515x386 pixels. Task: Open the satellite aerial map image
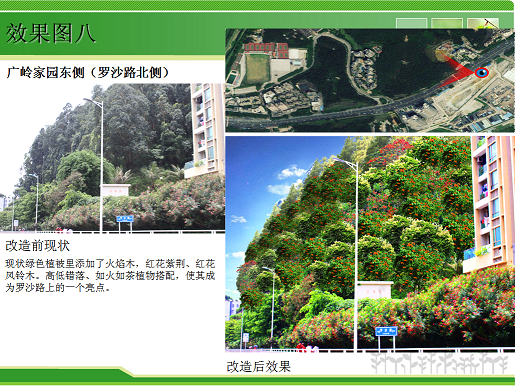[370, 80]
